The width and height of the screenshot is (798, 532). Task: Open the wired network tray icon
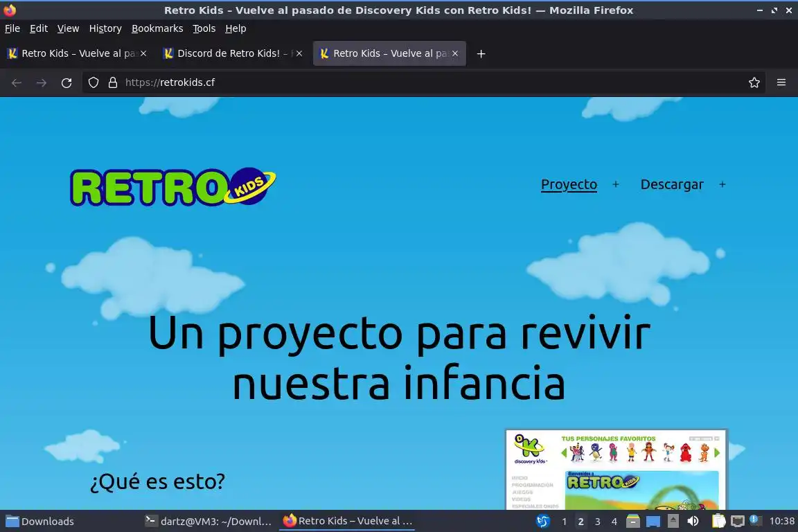pyautogui.click(x=738, y=522)
